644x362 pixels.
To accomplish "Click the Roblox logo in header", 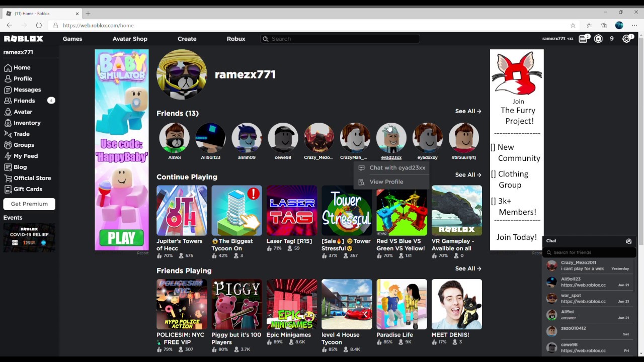I will click(x=24, y=39).
